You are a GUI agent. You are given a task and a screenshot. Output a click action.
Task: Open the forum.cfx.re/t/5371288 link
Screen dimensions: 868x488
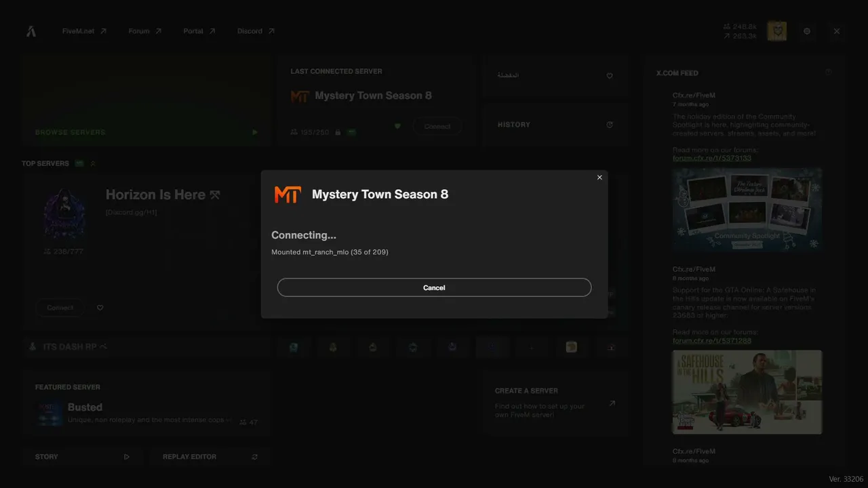(x=712, y=340)
